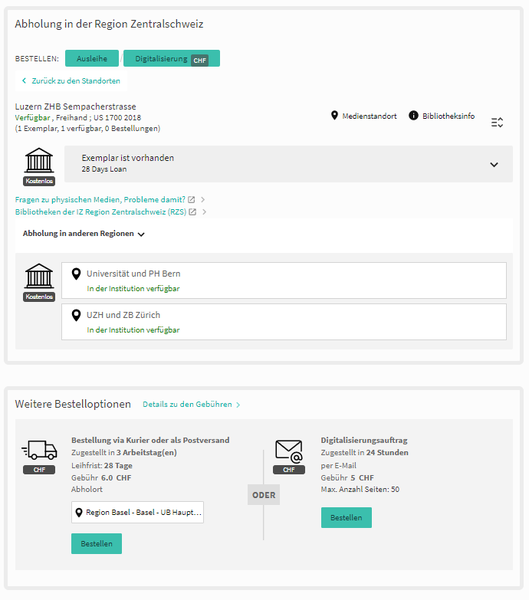Click the list sort icon beside Bibliotheksinfo
529x600 pixels.
pos(497,122)
